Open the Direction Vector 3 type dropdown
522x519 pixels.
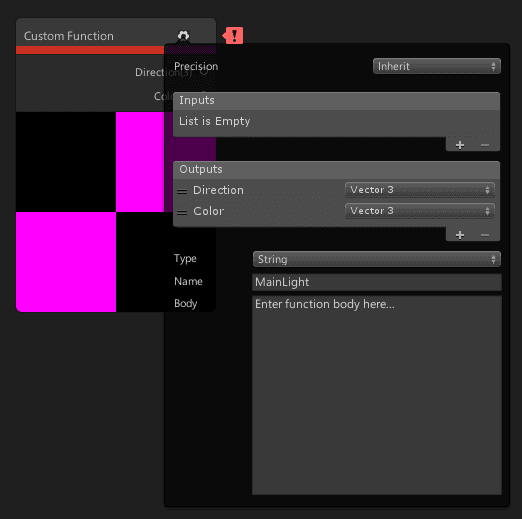420,190
